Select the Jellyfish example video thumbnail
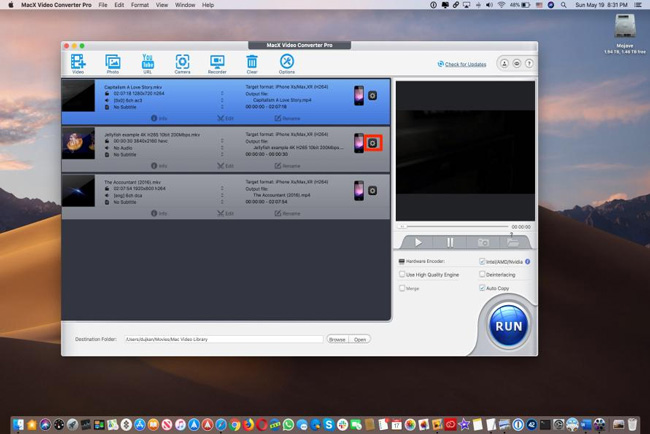650x434 pixels. point(78,143)
